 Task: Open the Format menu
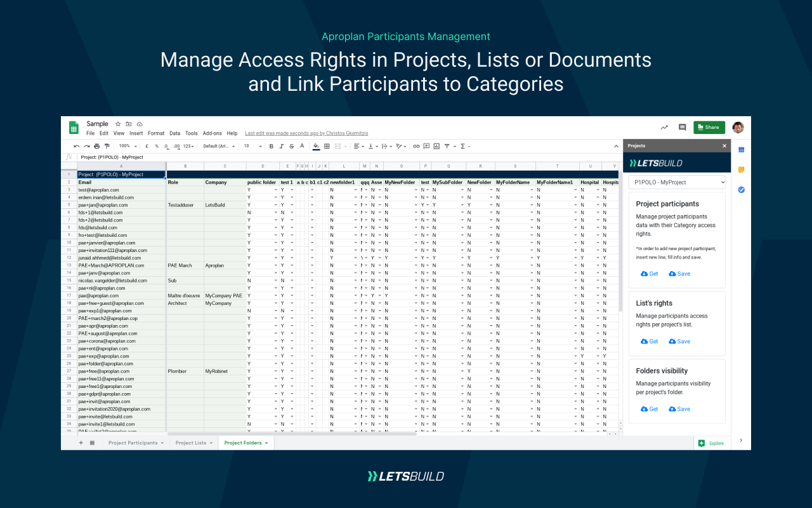pyautogui.click(x=156, y=133)
